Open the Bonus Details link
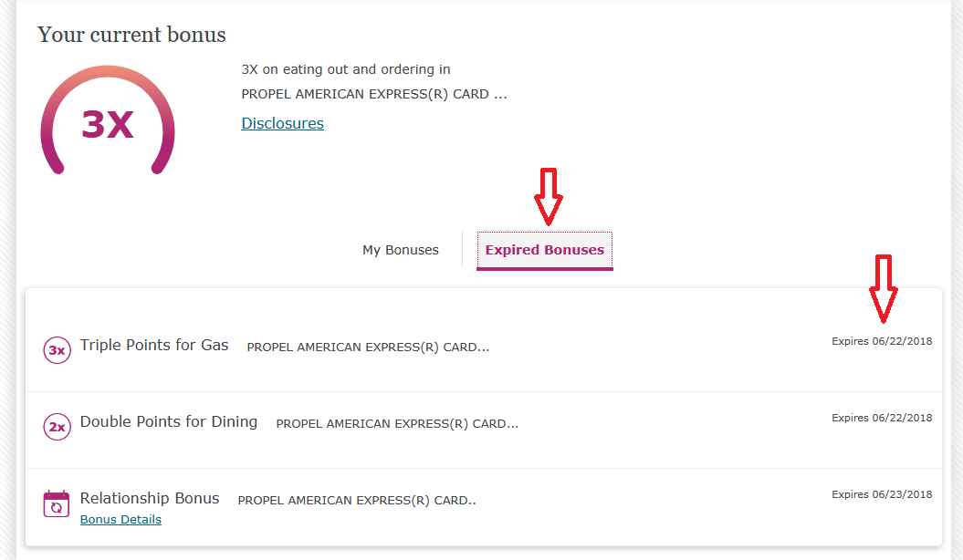The width and height of the screenshot is (963, 560). click(x=120, y=520)
